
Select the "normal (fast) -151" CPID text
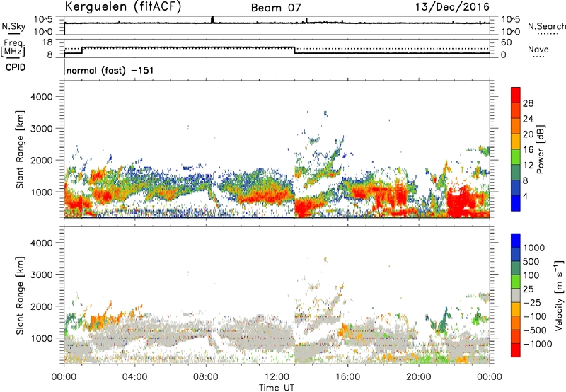110,70
